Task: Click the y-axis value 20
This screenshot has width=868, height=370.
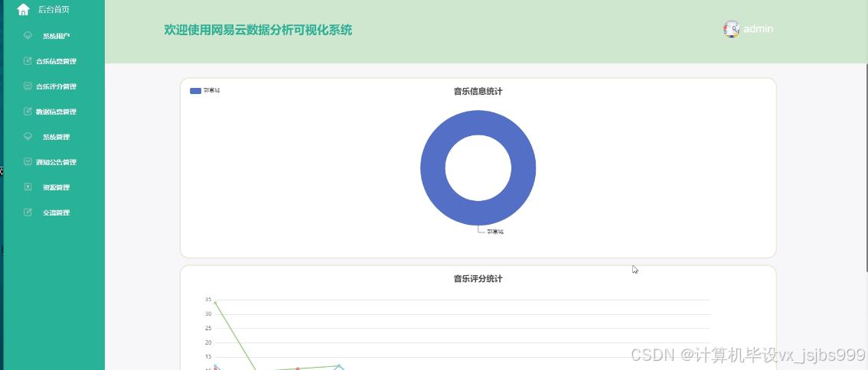Action: pos(208,343)
